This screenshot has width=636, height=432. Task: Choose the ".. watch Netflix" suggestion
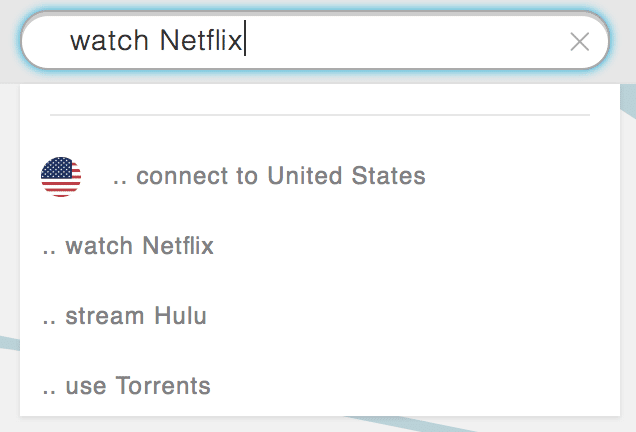tap(320, 246)
